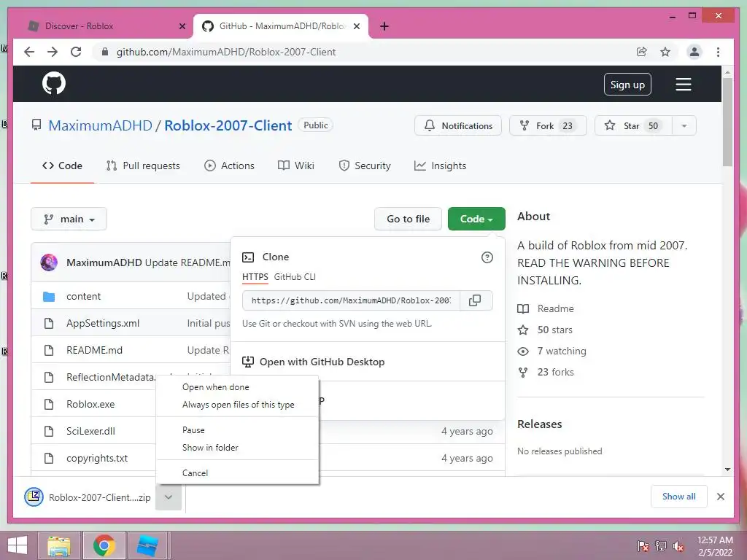
Task: Click the Chrome taskbar icon
Action: coord(104,545)
